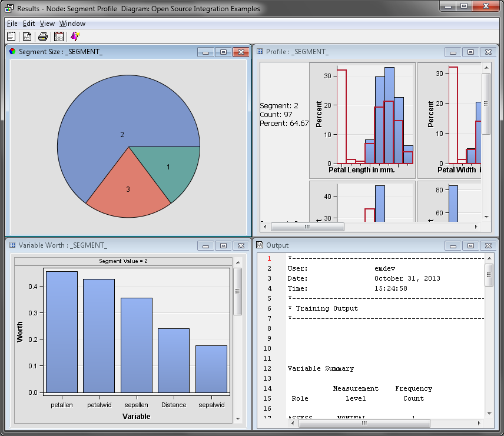Click the first notepad icon in the toolbar
This screenshot has width=504, height=436.
pyautogui.click(x=11, y=36)
